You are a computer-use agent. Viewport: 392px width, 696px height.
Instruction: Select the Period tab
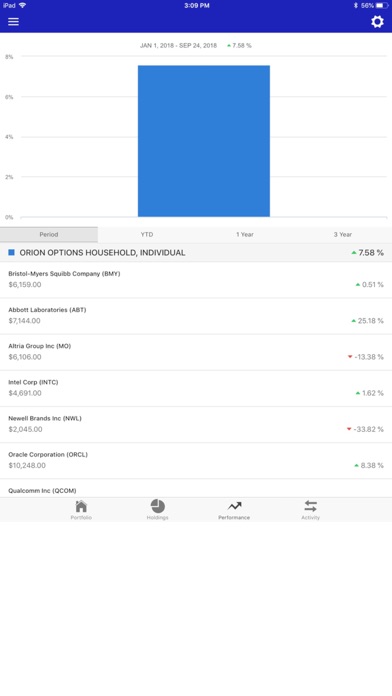49,234
